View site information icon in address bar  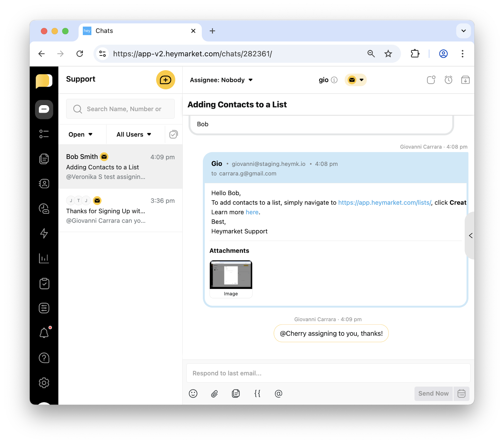103,54
